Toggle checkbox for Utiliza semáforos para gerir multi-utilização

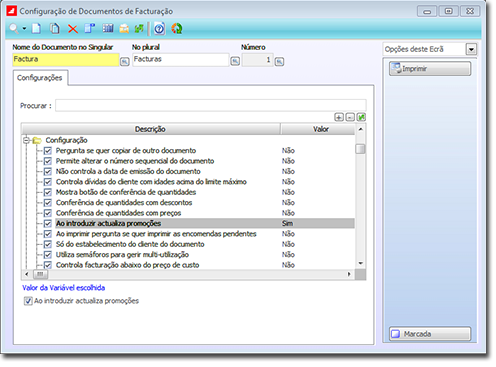pos(48,255)
